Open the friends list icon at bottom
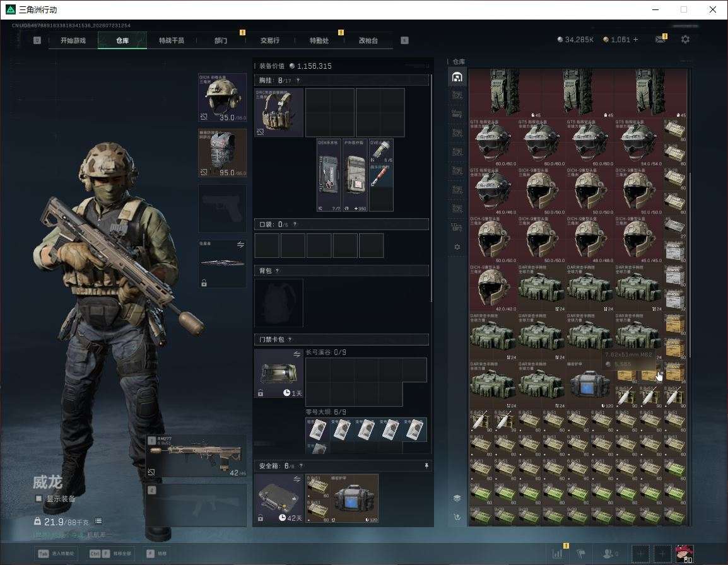728x565 pixels. tap(609, 554)
